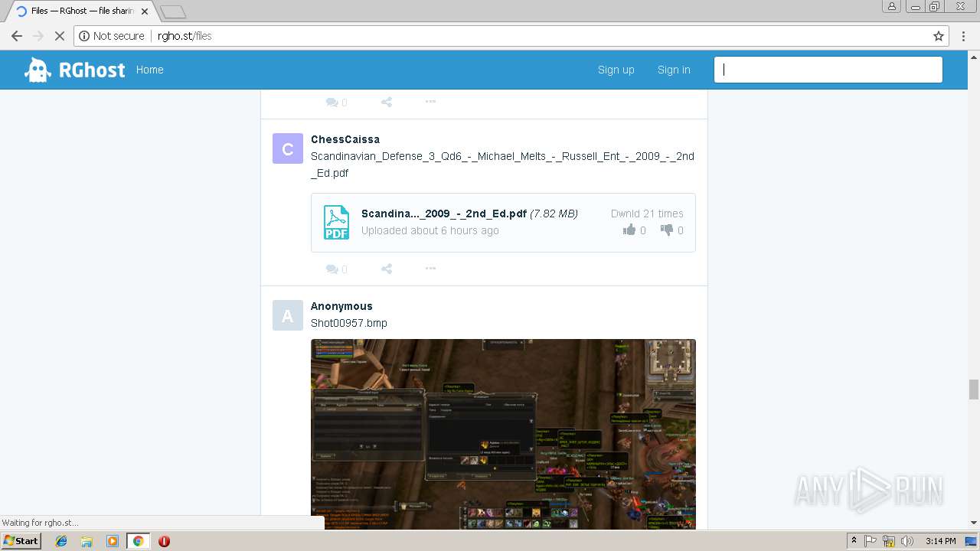Open the Shot00957.bmp game screenshot thumbnail
This screenshot has width=980, height=551.
(503, 434)
